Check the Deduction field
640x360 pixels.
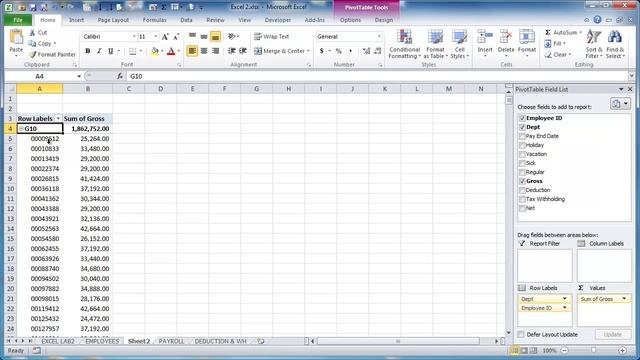[x=522, y=190]
